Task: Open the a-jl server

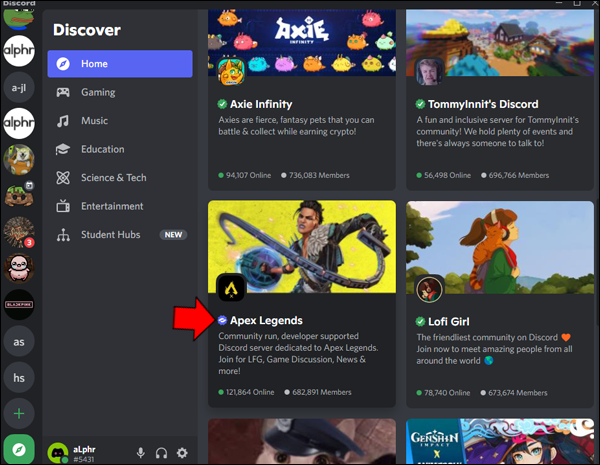Action: pyautogui.click(x=19, y=88)
